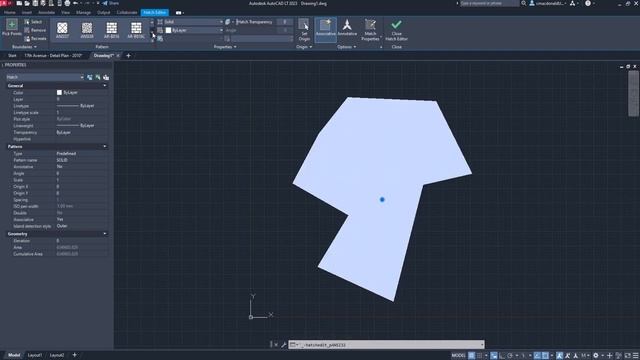Select the AR-B816C hatch pattern
This screenshot has height=360, width=640.
(x=136, y=30)
